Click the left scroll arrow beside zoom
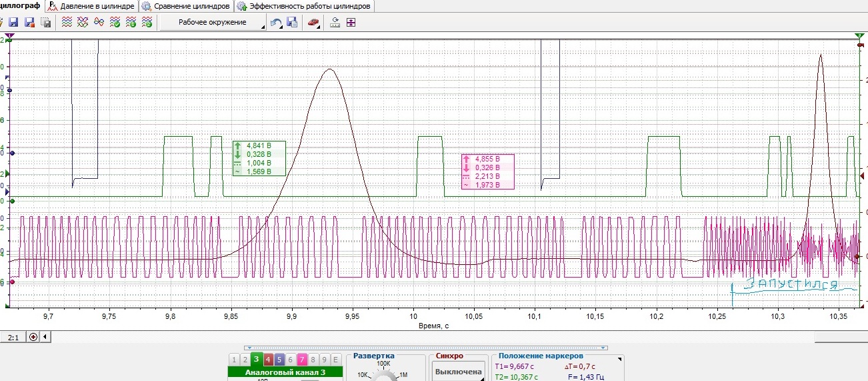 [x=45, y=337]
